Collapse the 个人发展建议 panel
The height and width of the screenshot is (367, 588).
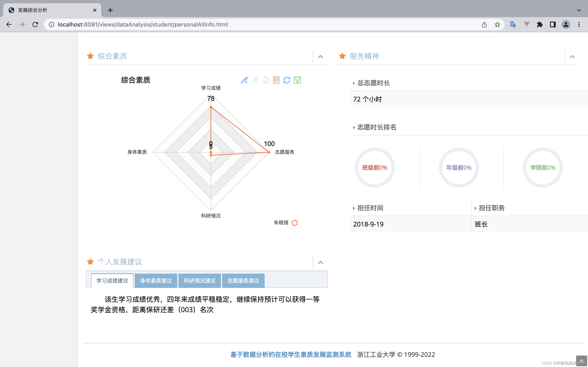tap(321, 262)
